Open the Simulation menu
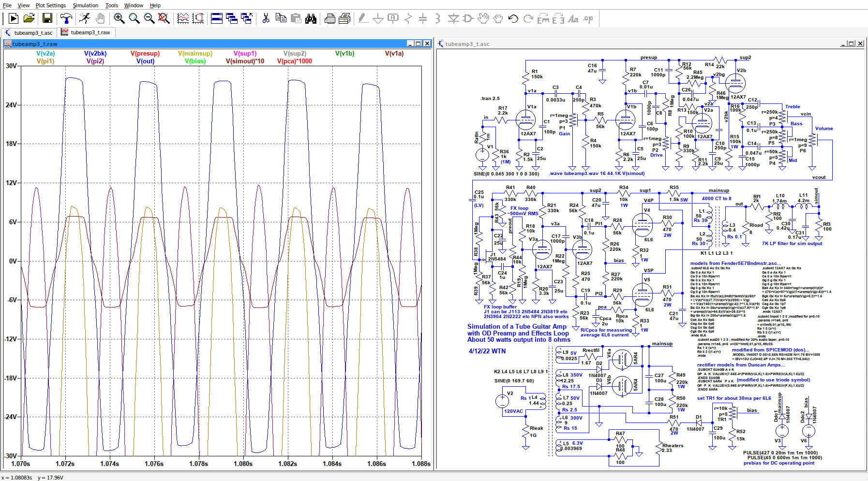Image resolution: width=868 pixels, height=481 pixels. (x=86, y=5)
